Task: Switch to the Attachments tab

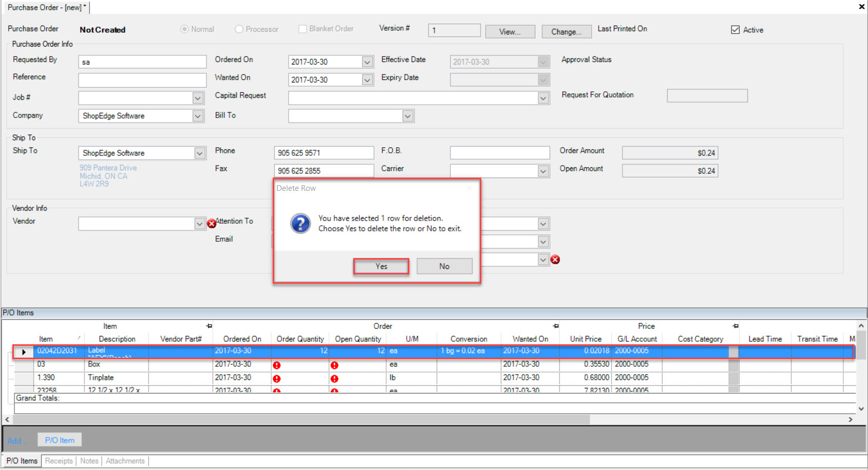Action: [x=125, y=461]
